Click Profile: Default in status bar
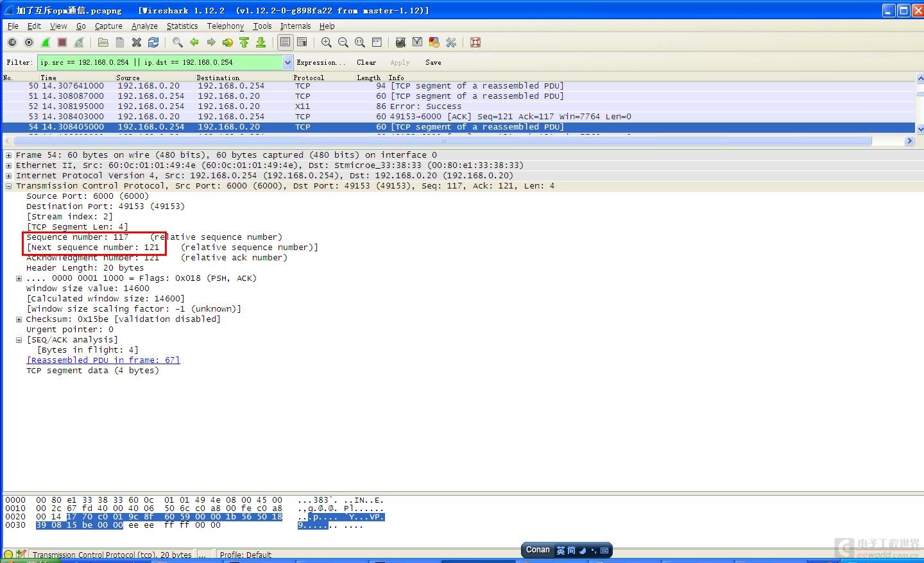The image size is (924, 563). pos(246,555)
